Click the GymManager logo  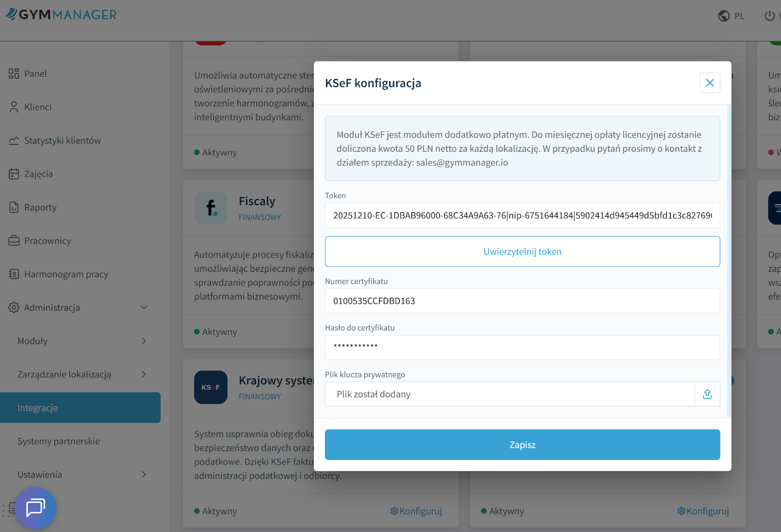pyautogui.click(x=61, y=15)
